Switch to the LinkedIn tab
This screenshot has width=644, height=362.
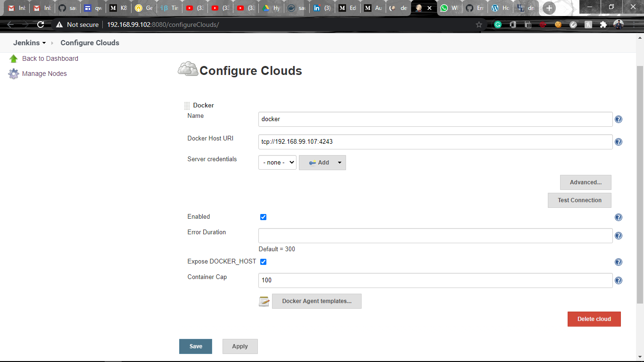tap(322, 8)
